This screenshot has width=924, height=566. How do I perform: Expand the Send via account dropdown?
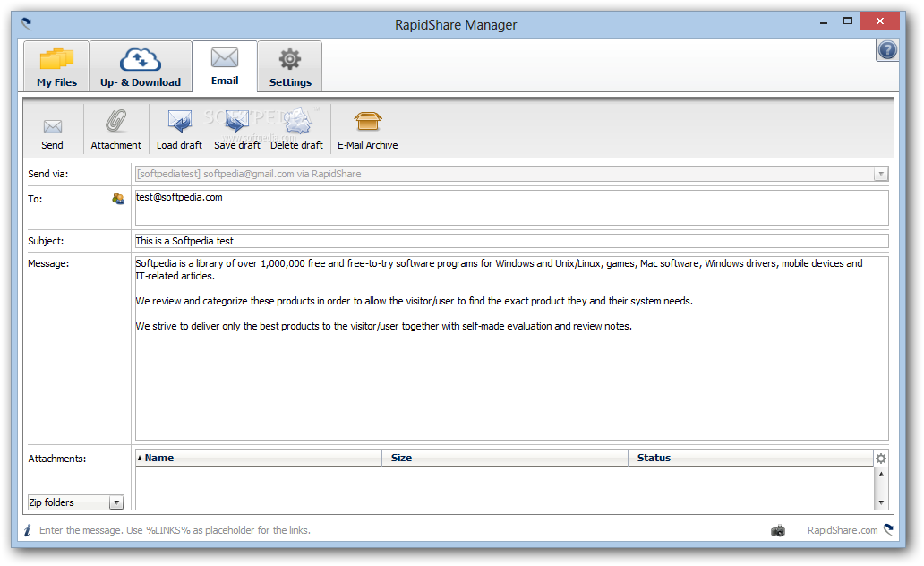[x=881, y=174]
